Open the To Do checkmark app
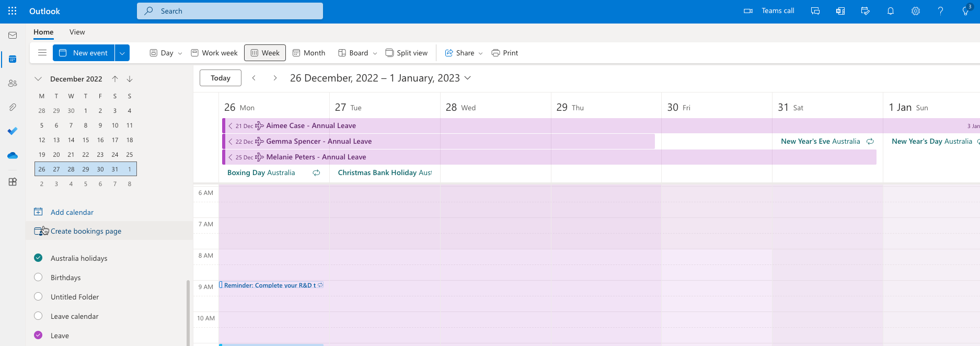The image size is (980, 346). pos(13,131)
